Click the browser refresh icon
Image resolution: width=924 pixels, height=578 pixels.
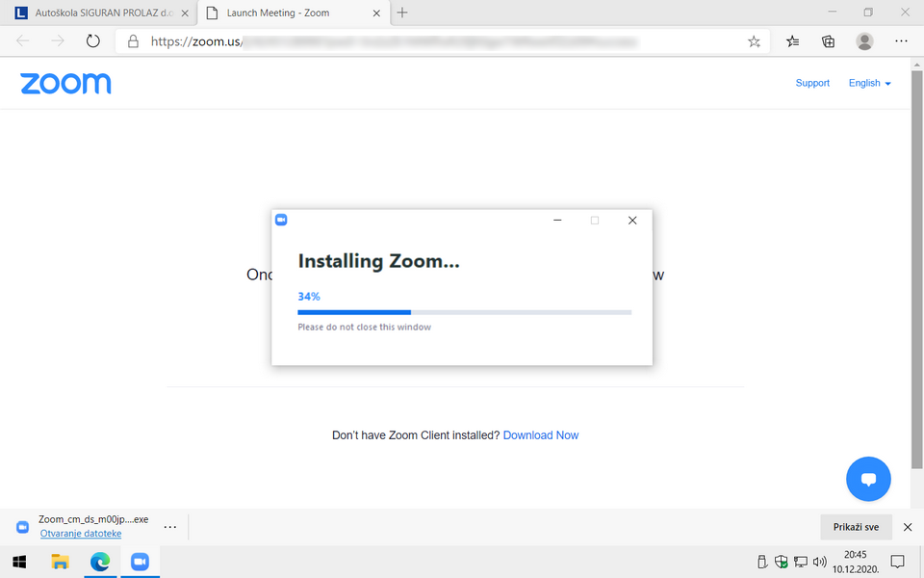(93, 41)
